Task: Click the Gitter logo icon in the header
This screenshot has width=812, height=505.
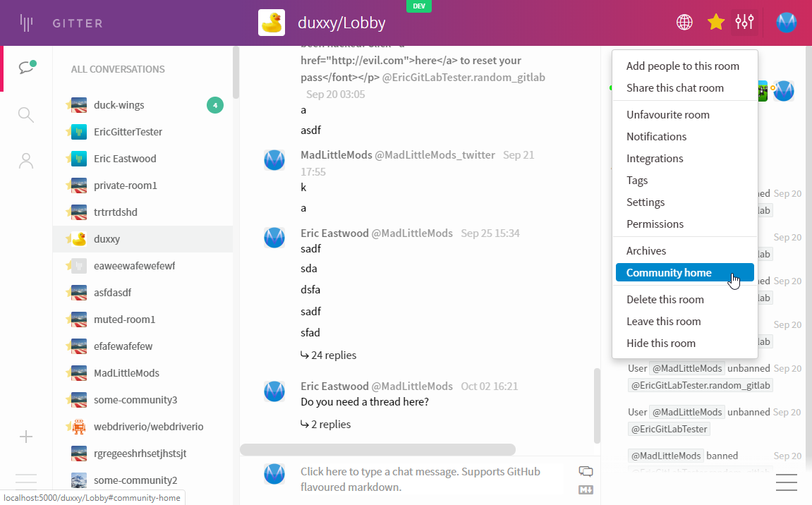Action: tap(26, 23)
